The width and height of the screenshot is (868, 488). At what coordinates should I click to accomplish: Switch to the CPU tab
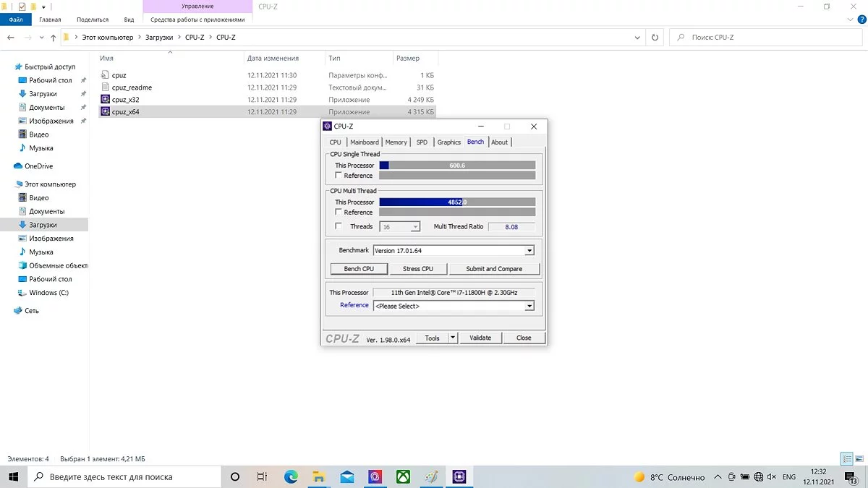click(336, 142)
